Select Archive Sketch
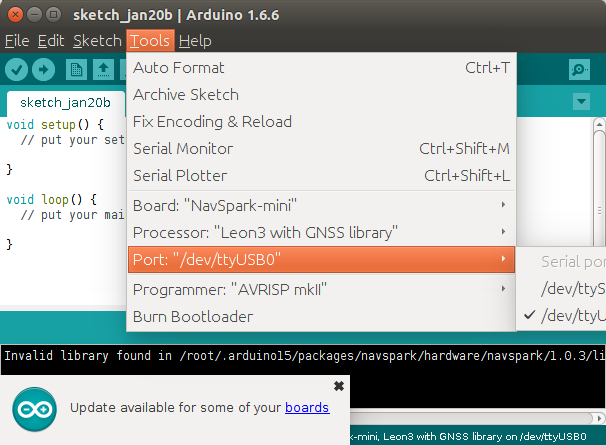This screenshot has width=606, height=445. pyautogui.click(x=321, y=95)
